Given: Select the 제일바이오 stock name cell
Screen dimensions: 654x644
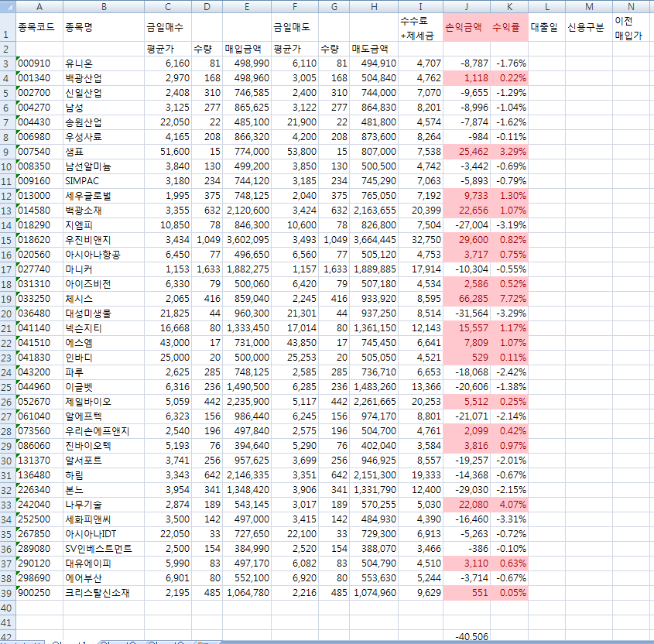Looking at the screenshot, I should pos(104,402).
